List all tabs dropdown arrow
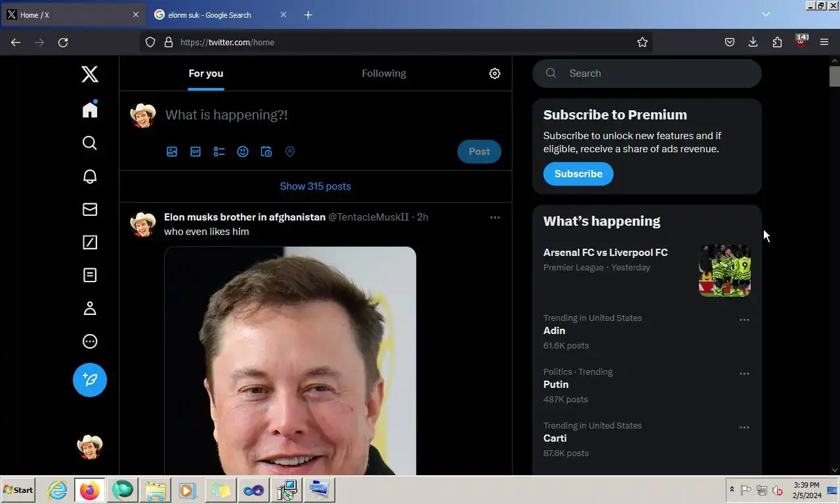The image size is (840, 504). tap(766, 14)
